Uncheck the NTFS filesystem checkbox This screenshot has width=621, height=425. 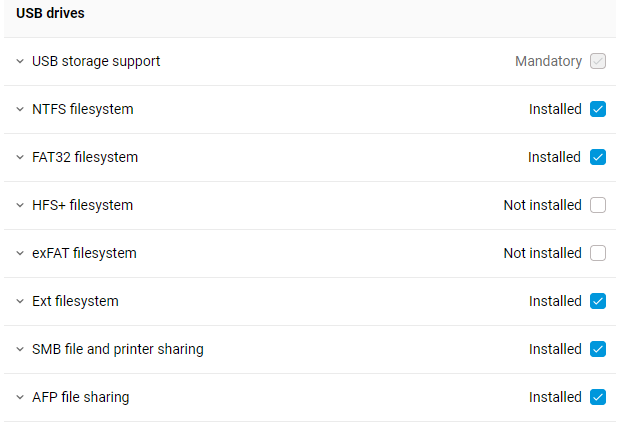click(x=598, y=109)
